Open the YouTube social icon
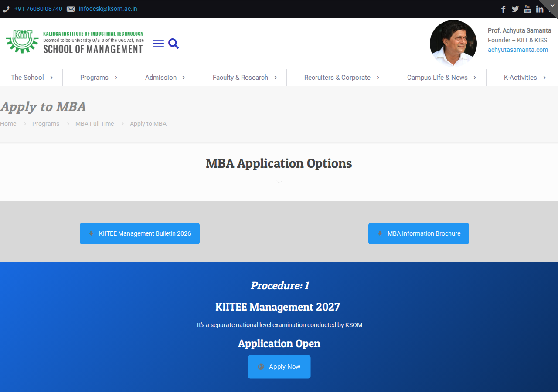The height and width of the screenshot is (392, 558). [x=527, y=9]
